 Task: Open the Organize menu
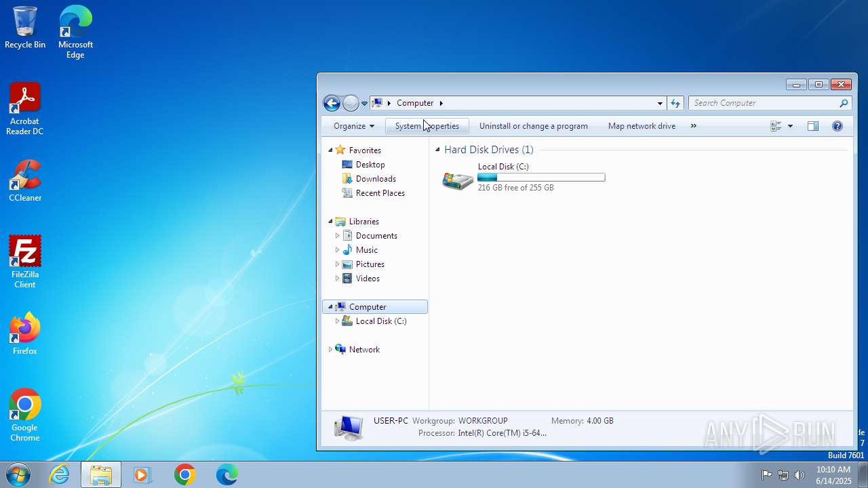(x=353, y=126)
